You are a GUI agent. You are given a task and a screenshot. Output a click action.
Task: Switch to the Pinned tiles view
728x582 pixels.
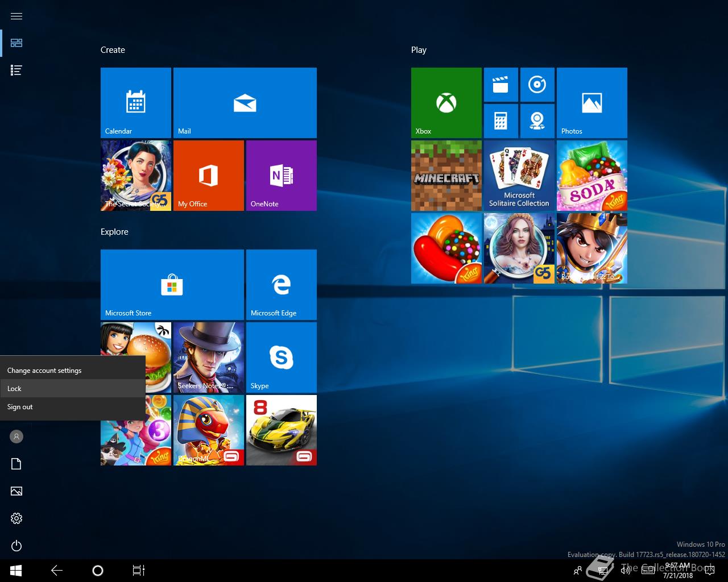pos(16,43)
